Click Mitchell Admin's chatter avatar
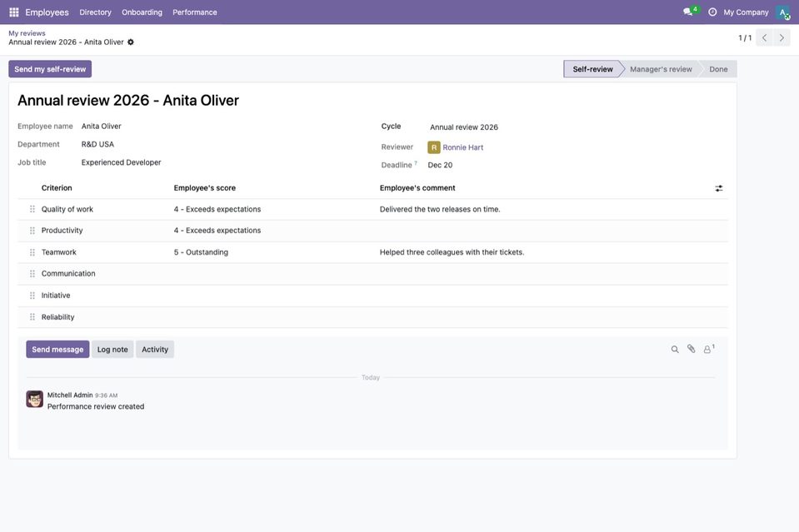Image resolution: width=799 pixels, height=532 pixels. tap(35, 399)
